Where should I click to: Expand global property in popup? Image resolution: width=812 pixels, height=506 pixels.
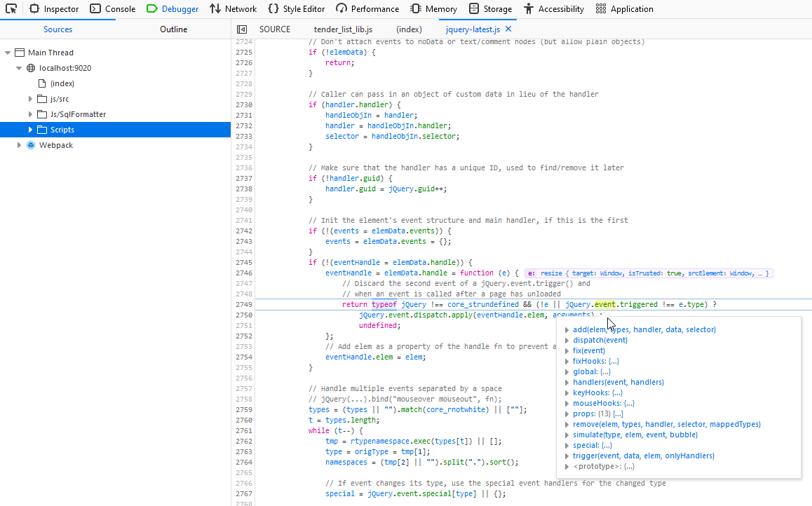[x=567, y=372]
